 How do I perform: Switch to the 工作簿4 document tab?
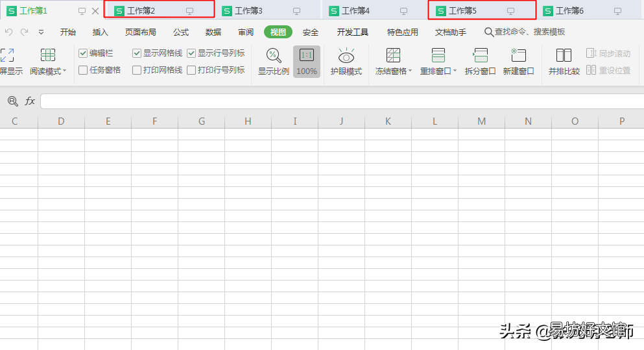pyautogui.click(x=374, y=10)
